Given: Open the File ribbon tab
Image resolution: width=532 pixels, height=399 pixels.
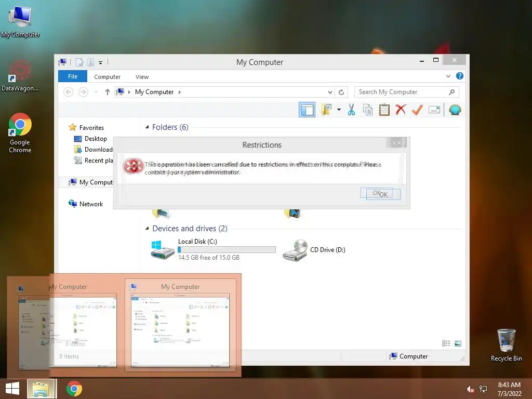Looking at the screenshot, I should (x=73, y=76).
